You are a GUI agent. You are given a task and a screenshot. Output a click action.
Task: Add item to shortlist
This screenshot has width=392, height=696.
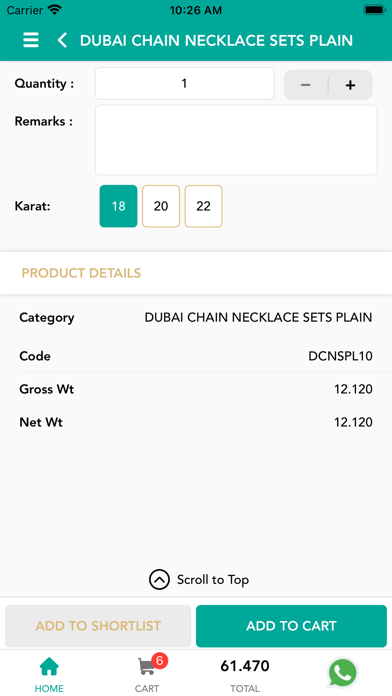tap(98, 626)
